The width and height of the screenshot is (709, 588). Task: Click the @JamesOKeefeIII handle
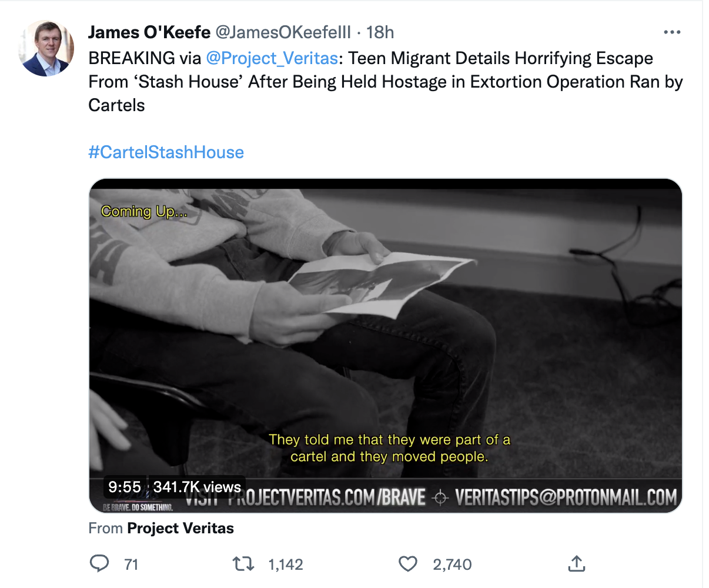pos(283,32)
